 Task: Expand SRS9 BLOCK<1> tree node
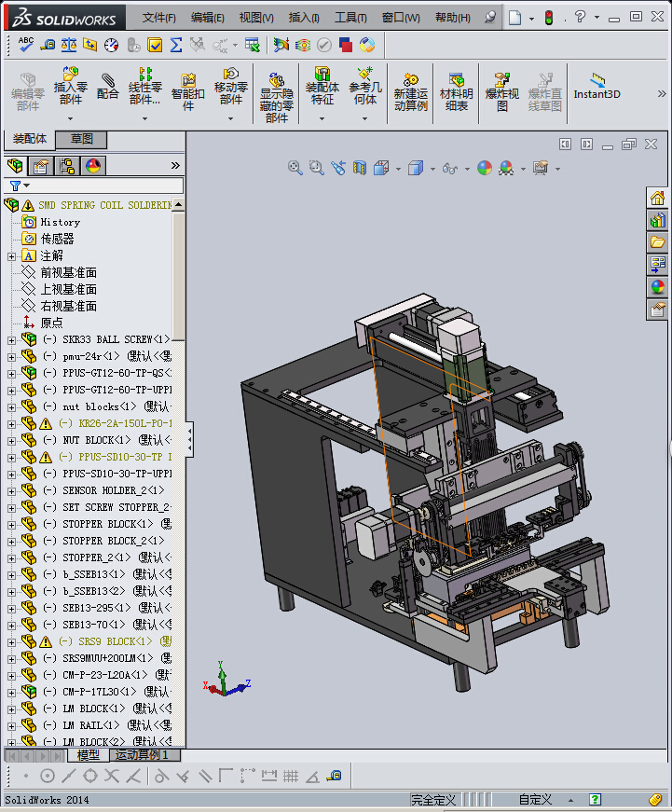(11, 642)
